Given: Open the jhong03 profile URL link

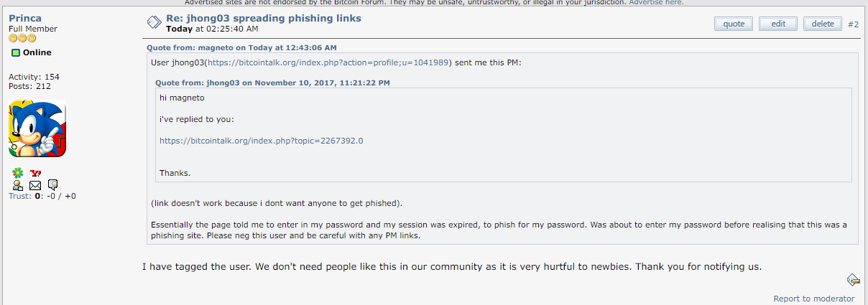Looking at the screenshot, I should pos(329,62).
